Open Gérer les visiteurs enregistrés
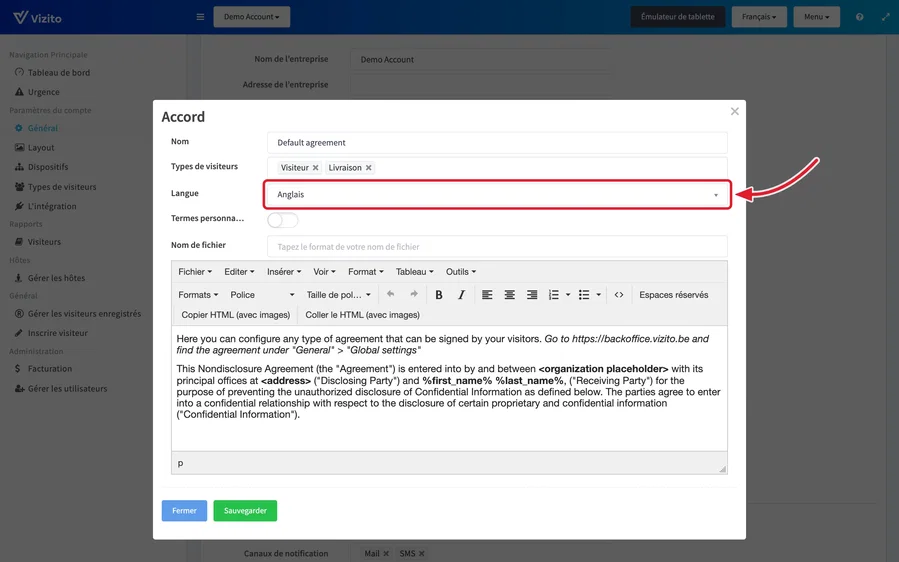Screen dimensions: 899x562 (x=77, y=314)
